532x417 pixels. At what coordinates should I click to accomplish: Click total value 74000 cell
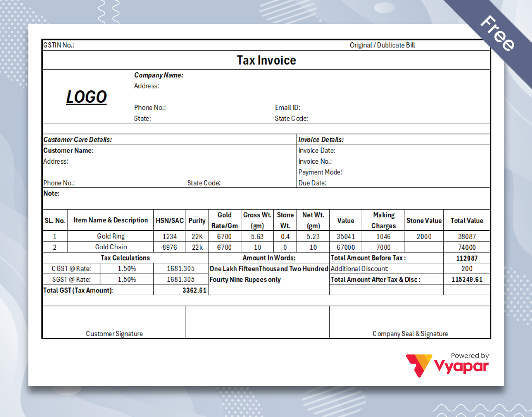pyautogui.click(x=467, y=247)
